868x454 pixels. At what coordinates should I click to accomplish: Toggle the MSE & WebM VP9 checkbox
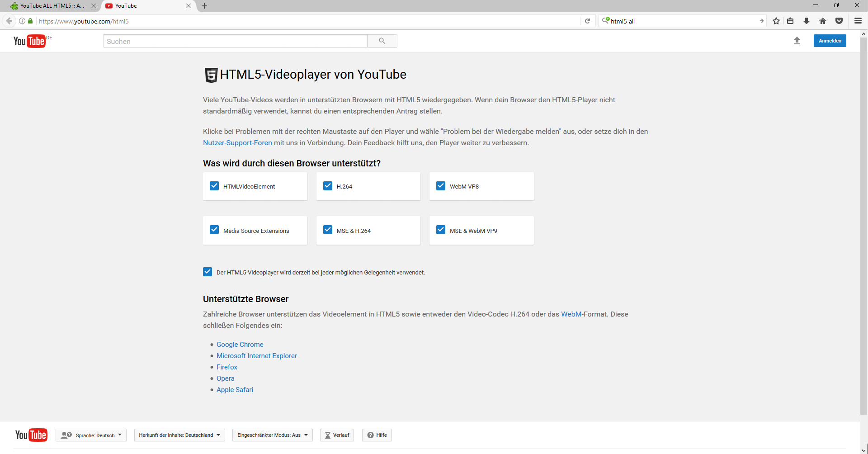pos(441,230)
